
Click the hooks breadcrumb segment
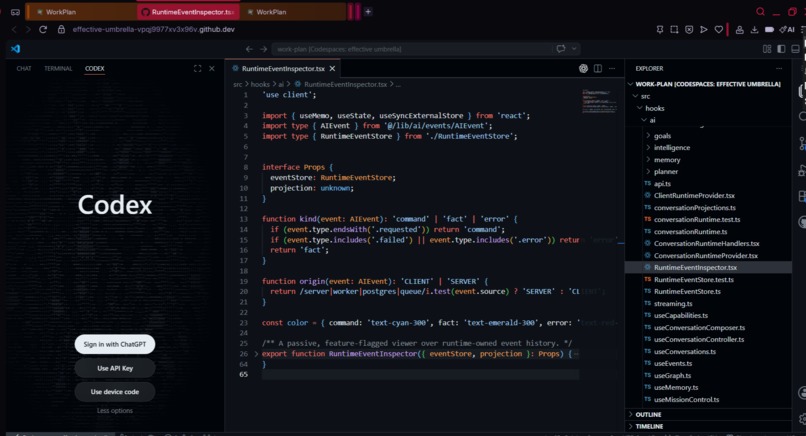pyautogui.click(x=260, y=84)
